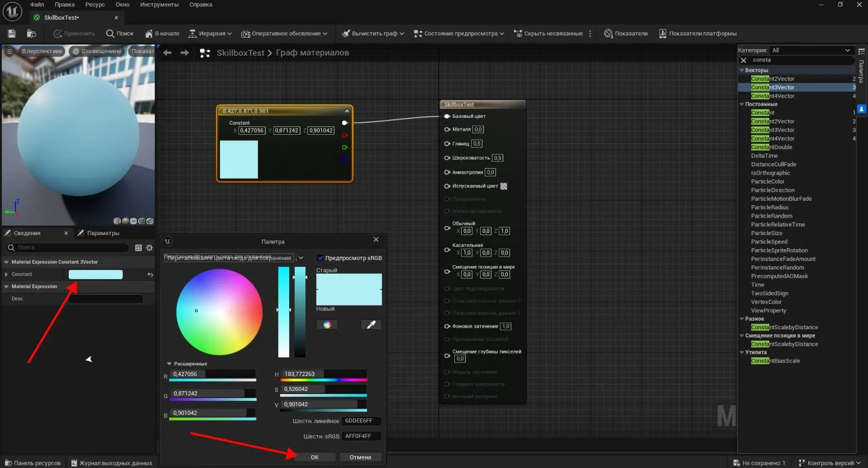Switch to the Параметры tab
The image size is (868, 468).
[x=103, y=233]
